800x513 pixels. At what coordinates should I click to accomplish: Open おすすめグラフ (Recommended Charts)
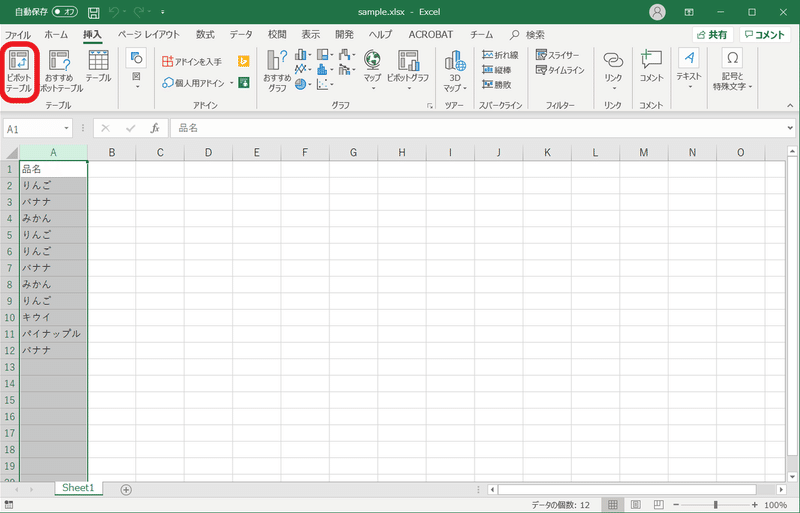[277, 71]
